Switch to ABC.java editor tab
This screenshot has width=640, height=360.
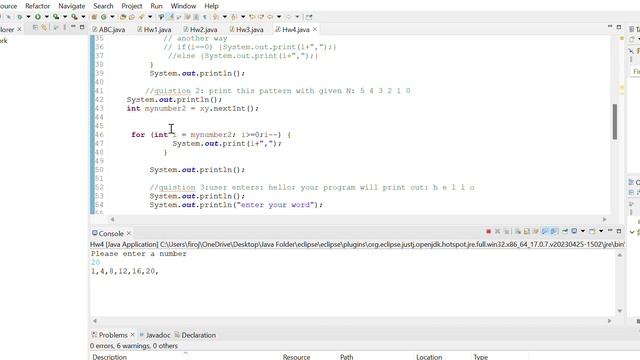tap(109, 29)
